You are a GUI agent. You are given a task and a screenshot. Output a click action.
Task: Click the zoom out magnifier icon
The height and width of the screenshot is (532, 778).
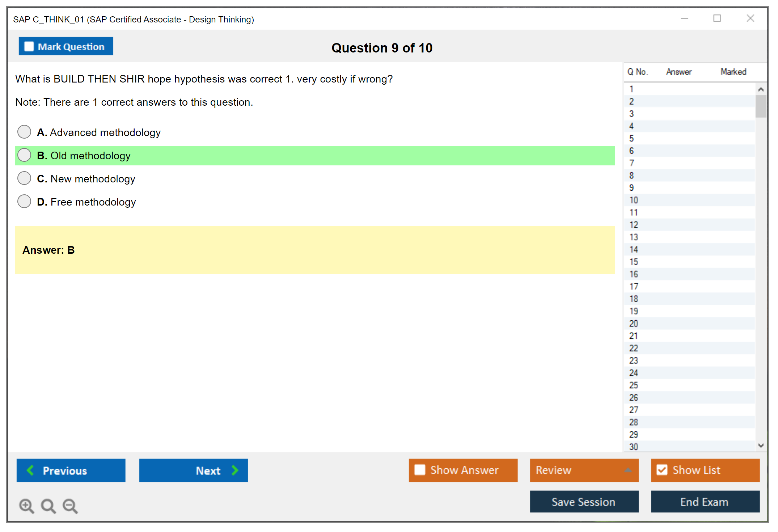70,506
